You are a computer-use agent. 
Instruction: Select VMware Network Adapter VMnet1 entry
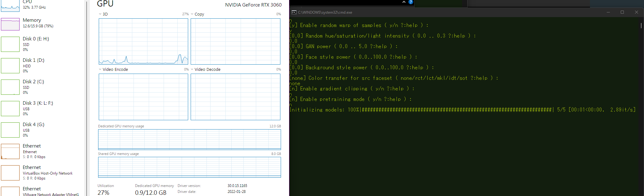coord(43,191)
